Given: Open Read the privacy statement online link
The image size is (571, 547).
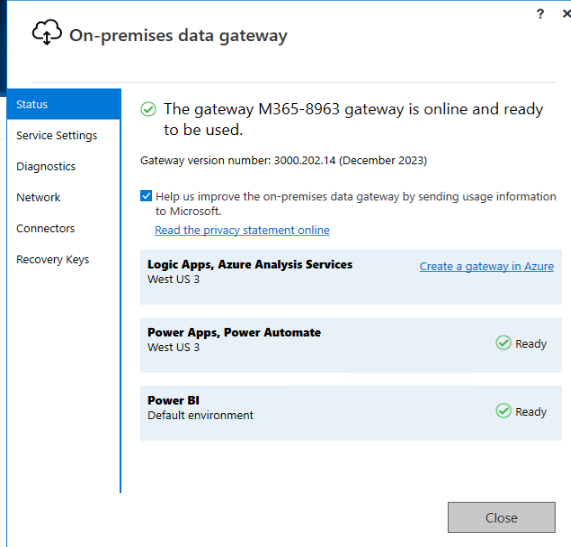Looking at the screenshot, I should (242, 230).
